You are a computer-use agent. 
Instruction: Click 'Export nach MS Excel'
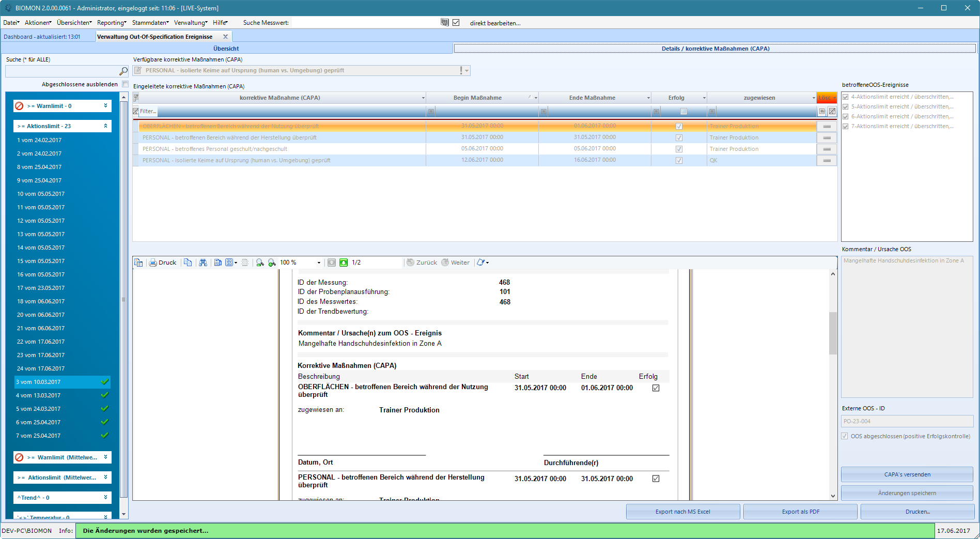(x=683, y=512)
